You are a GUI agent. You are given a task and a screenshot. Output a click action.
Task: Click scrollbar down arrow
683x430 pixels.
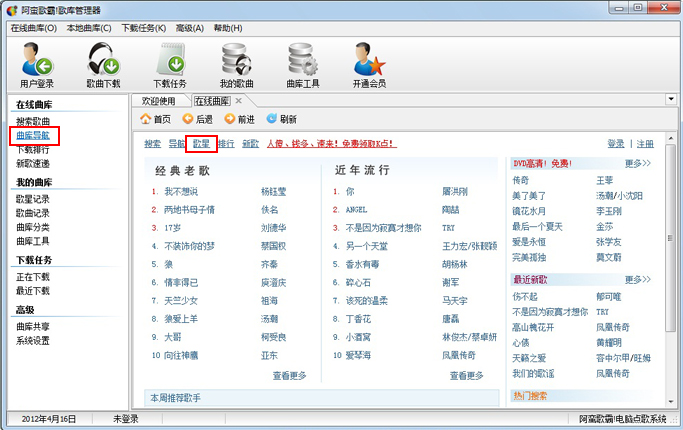(670, 401)
